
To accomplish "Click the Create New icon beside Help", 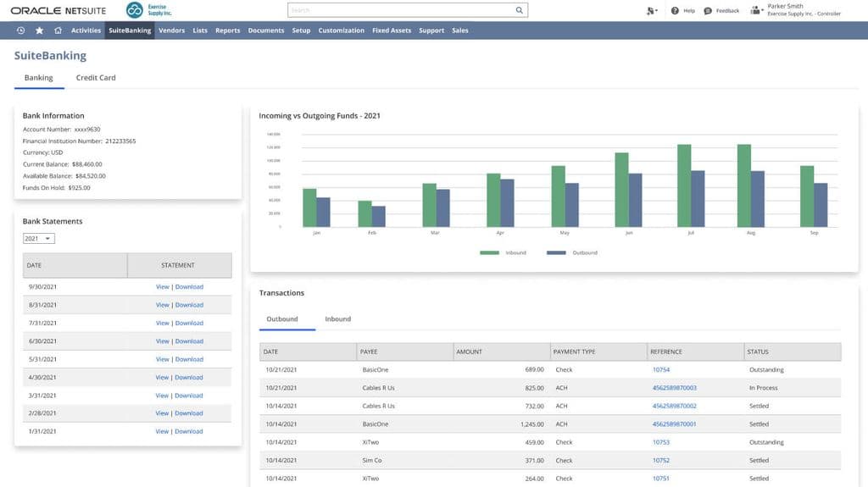I will 651,11.
